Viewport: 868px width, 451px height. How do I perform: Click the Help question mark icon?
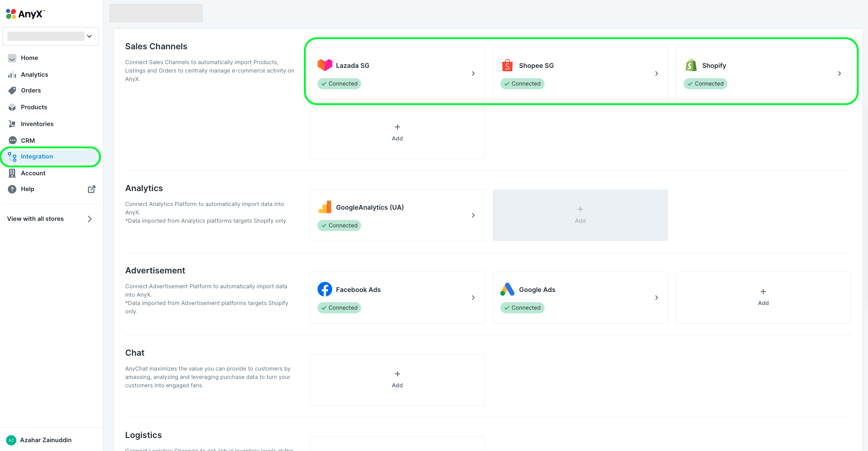tap(12, 189)
